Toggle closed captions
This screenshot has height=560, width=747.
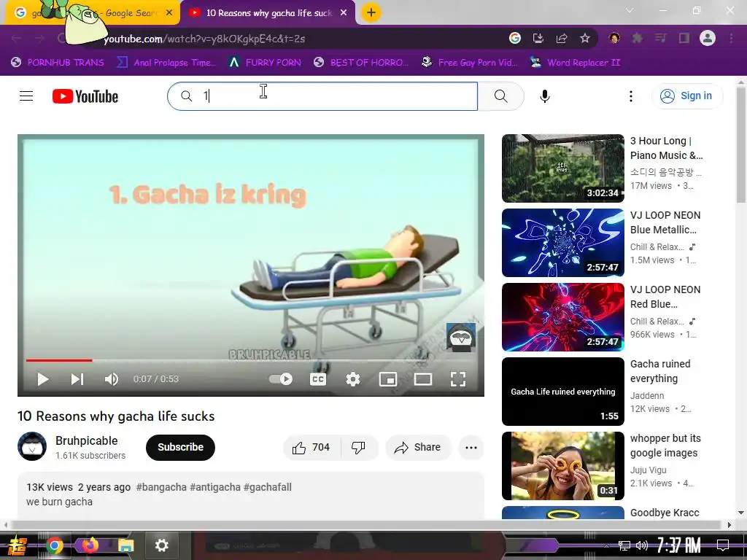(318, 379)
